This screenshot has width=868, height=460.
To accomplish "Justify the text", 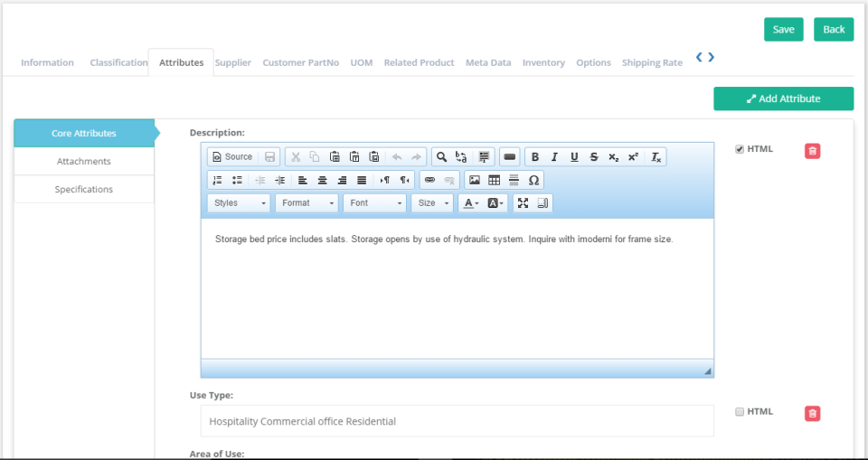I will (x=362, y=180).
